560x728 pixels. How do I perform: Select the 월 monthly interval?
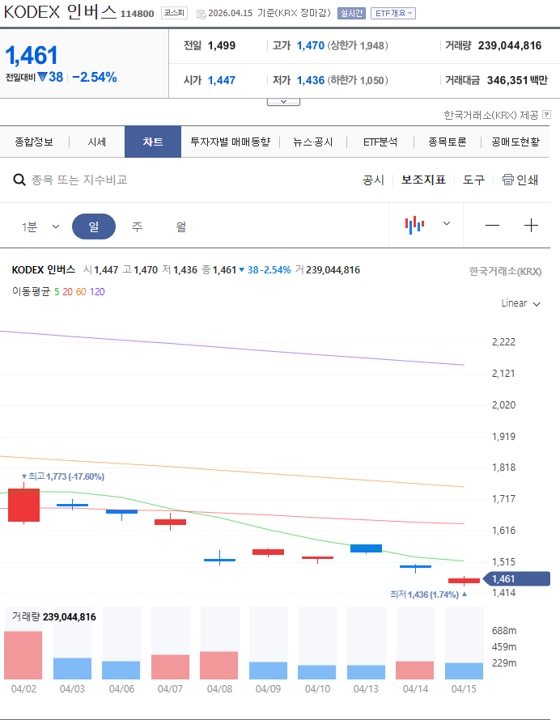coord(181,226)
